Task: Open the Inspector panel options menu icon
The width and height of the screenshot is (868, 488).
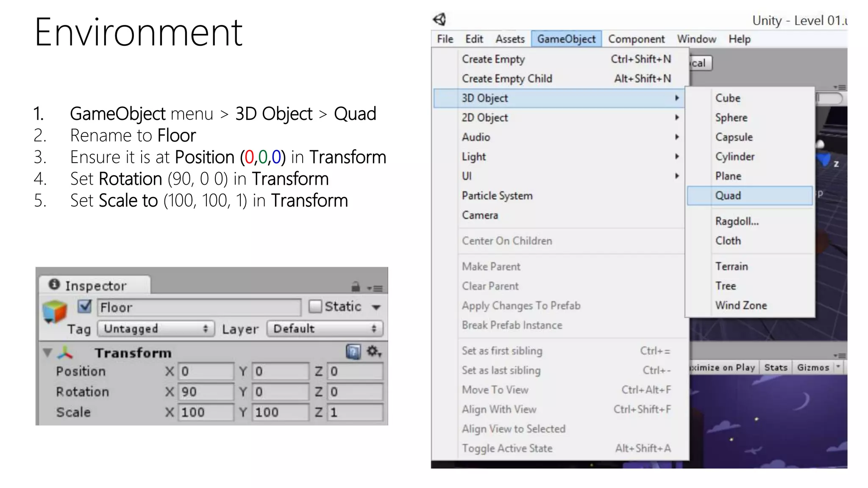Action: pos(375,288)
